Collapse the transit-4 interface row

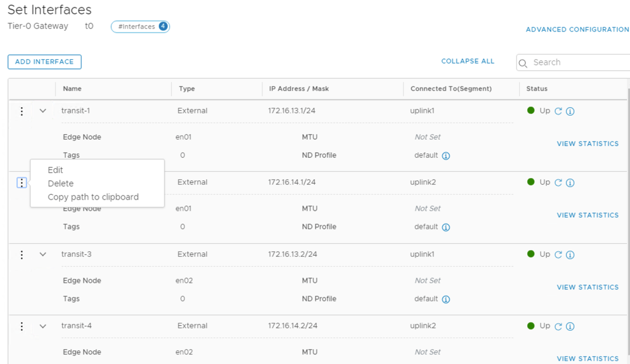[x=42, y=326]
